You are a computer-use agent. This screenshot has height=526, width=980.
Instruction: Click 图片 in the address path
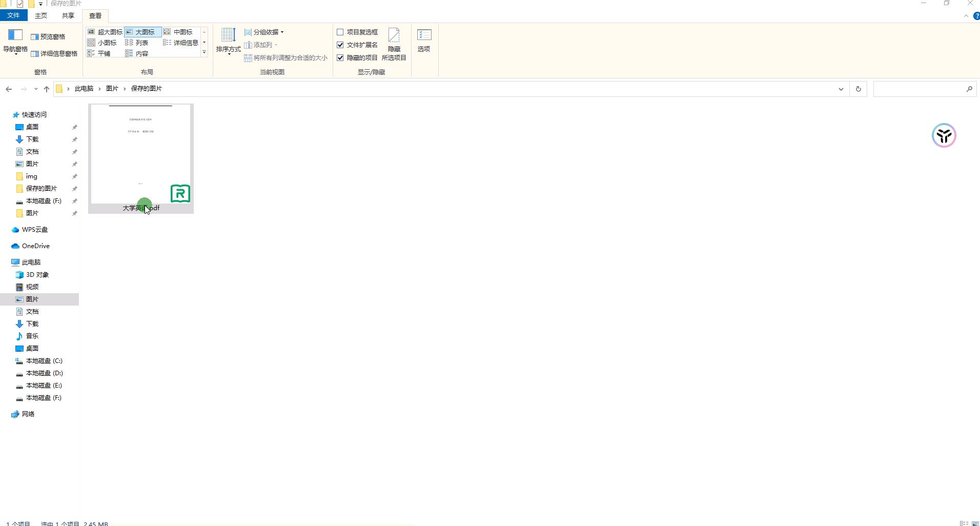point(112,89)
